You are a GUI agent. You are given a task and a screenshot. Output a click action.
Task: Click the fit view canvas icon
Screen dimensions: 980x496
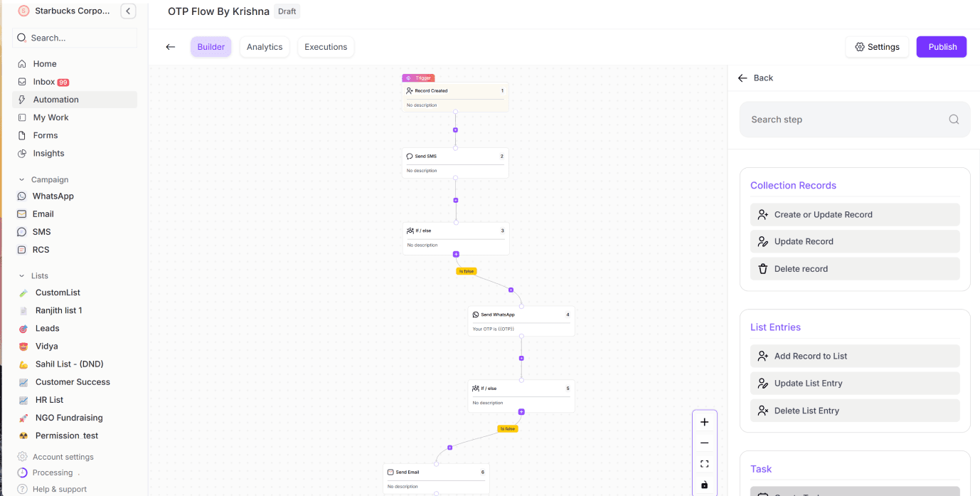click(704, 464)
